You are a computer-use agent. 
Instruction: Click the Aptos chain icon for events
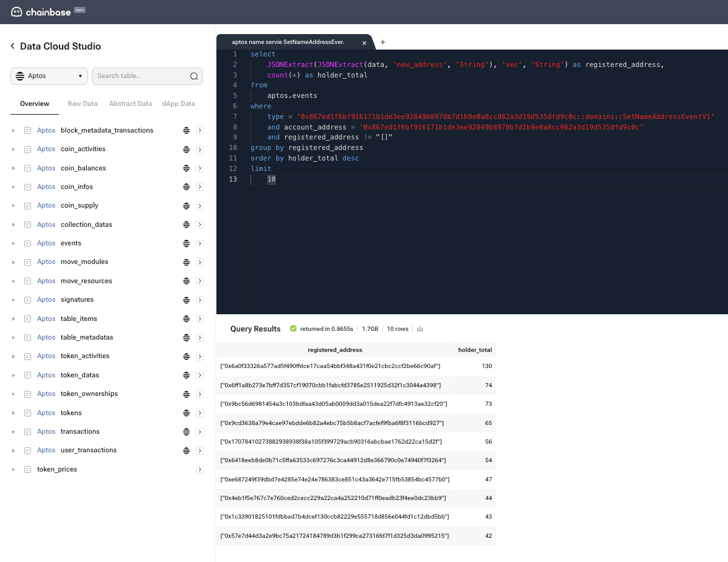pos(186,243)
